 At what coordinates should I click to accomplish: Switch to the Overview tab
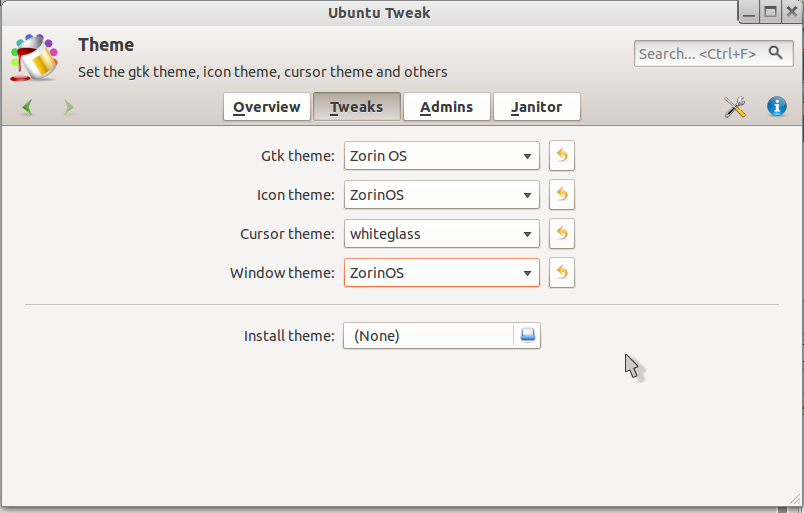[266, 107]
